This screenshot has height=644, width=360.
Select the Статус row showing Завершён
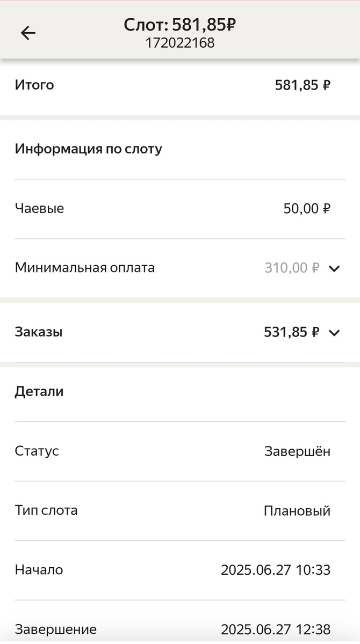(x=179, y=451)
